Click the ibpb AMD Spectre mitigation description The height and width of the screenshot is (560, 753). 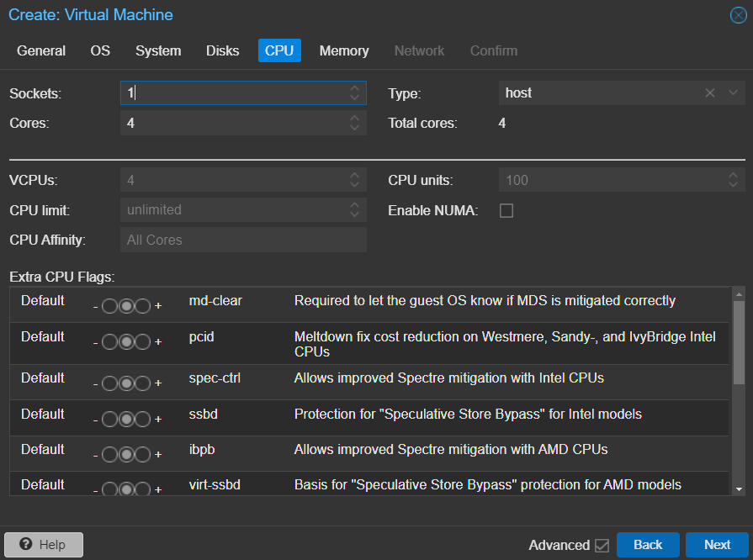[x=451, y=449]
